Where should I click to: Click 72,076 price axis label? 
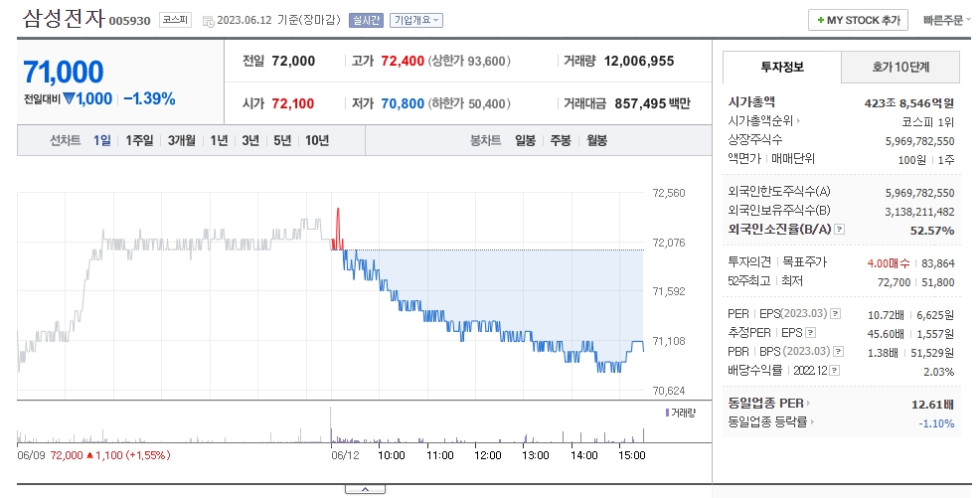pos(669,243)
